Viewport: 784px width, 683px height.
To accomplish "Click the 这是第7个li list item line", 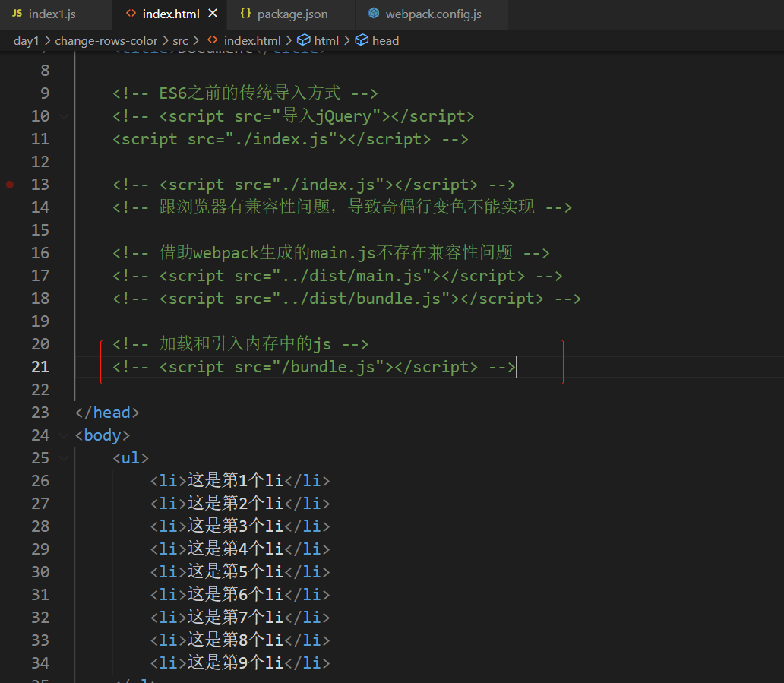I will [x=240, y=618].
